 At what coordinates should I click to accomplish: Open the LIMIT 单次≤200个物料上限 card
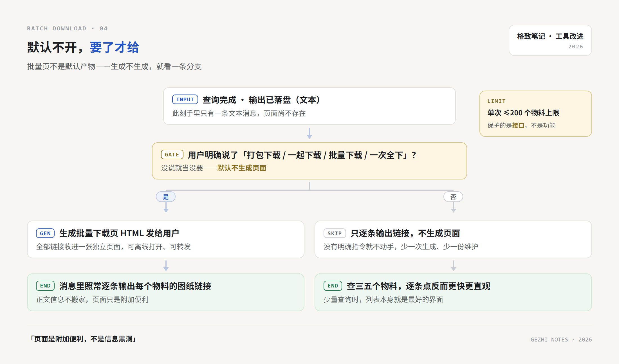pos(536,114)
